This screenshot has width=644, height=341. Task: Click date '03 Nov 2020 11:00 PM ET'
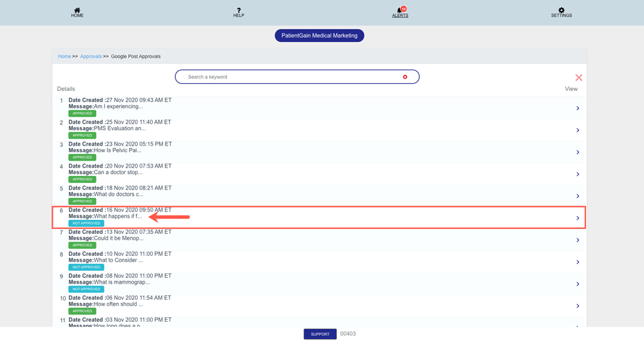pos(138,320)
